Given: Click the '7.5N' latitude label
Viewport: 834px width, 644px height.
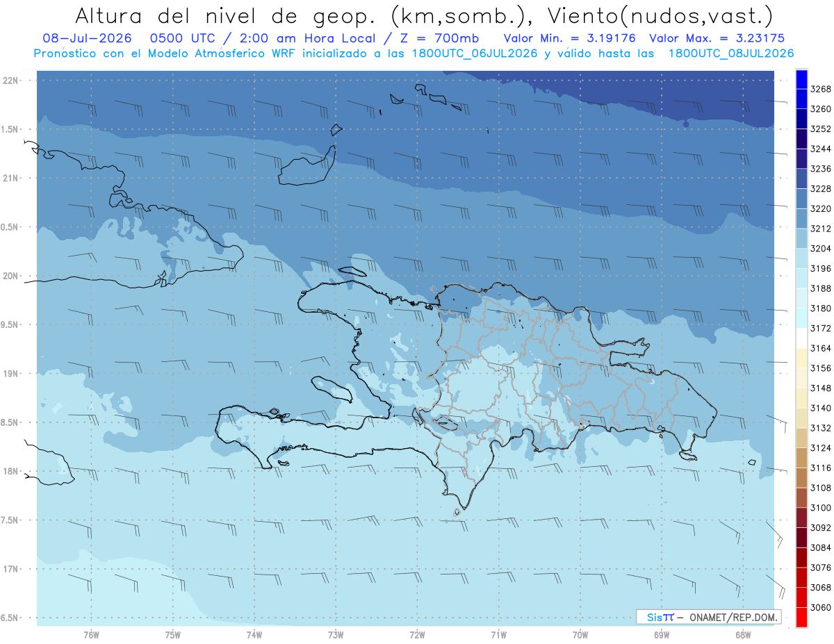Looking at the screenshot, I should (10, 520).
